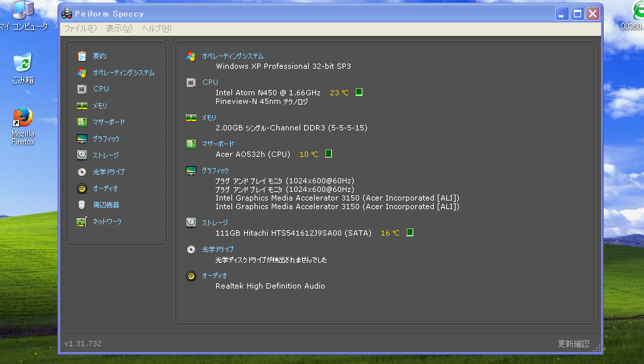Select the マイ コンピュータ desktop icon
The height and width of the screenshot is (364, 644).
point(22,17)
